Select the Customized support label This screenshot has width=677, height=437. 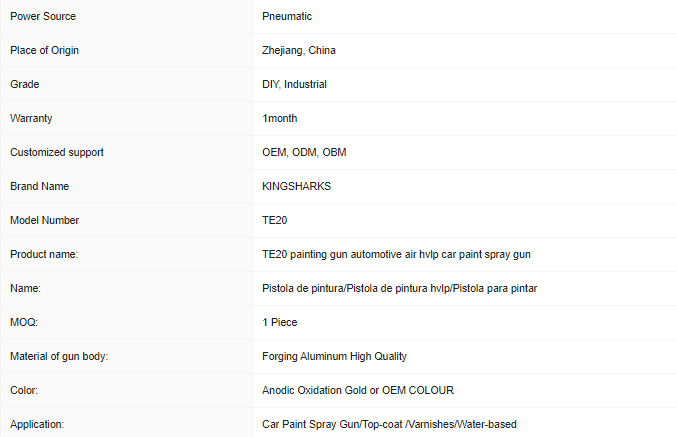[57, 152]
